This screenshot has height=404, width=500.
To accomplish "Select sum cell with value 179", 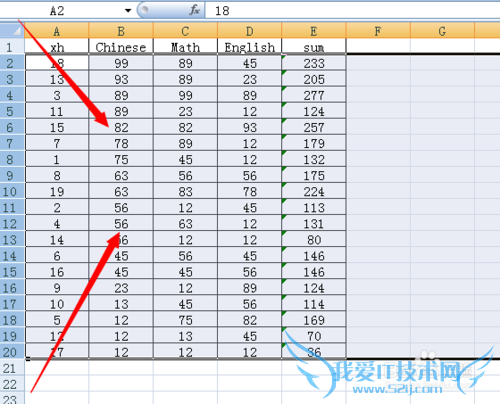I will (314, 143).
